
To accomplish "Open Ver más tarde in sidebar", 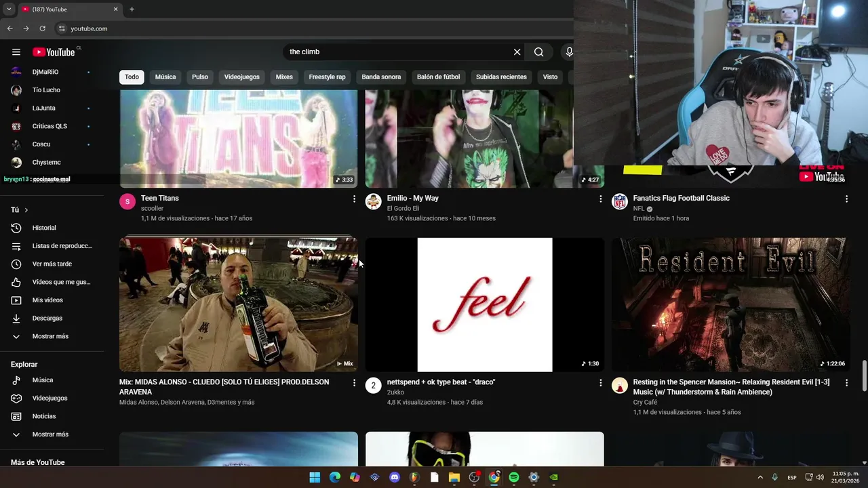I will click(x=52, y=264).
